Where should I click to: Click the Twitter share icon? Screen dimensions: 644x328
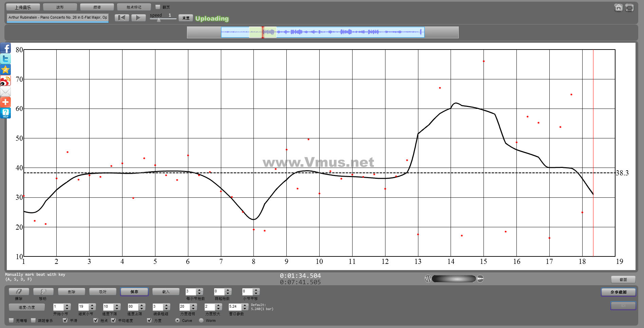point(5,59)
